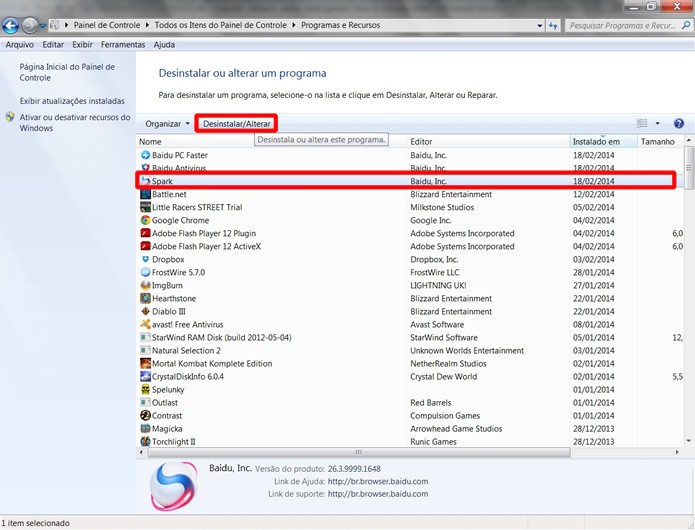Open the Ferramentas menu

click(123, 45)
